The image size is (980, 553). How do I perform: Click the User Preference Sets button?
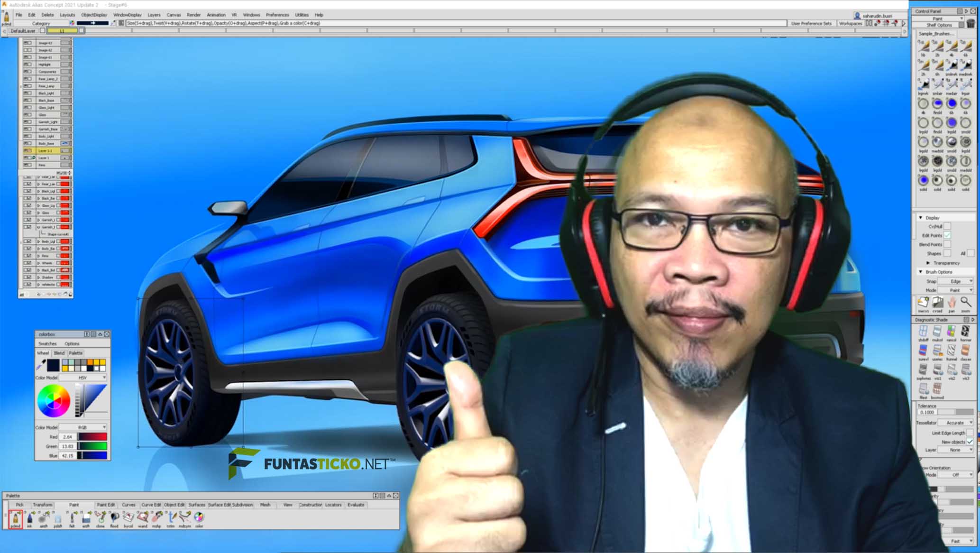811,23
